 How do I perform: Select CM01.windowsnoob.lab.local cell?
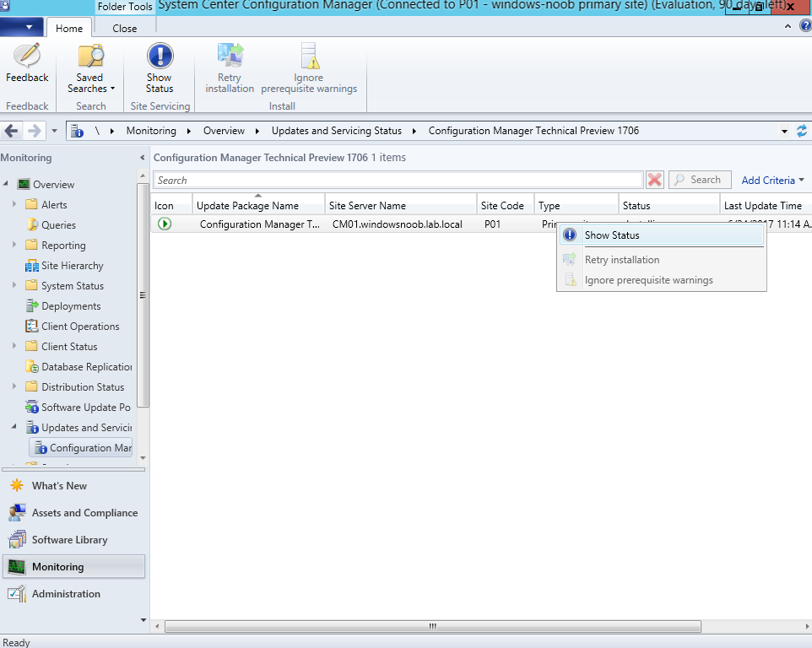[398, 224]
